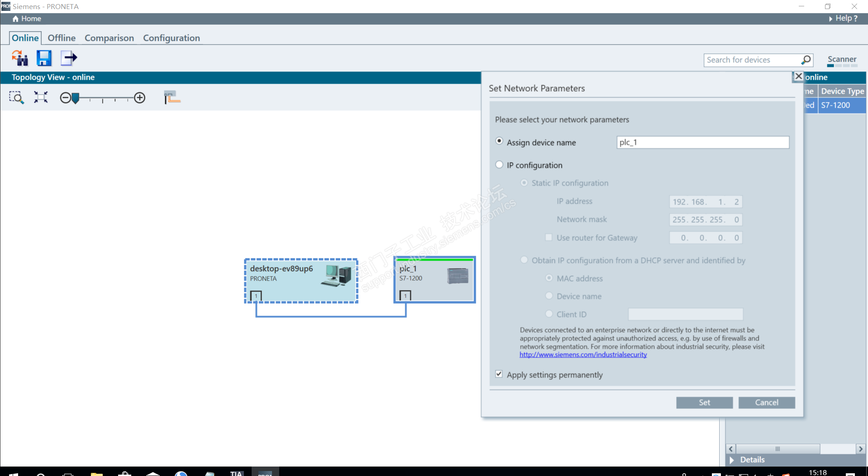Image resolution: width=868 pixels, height=476 pixels.
Task: Select the plc_1 S7-1200 device node
Action: (434, 280)
